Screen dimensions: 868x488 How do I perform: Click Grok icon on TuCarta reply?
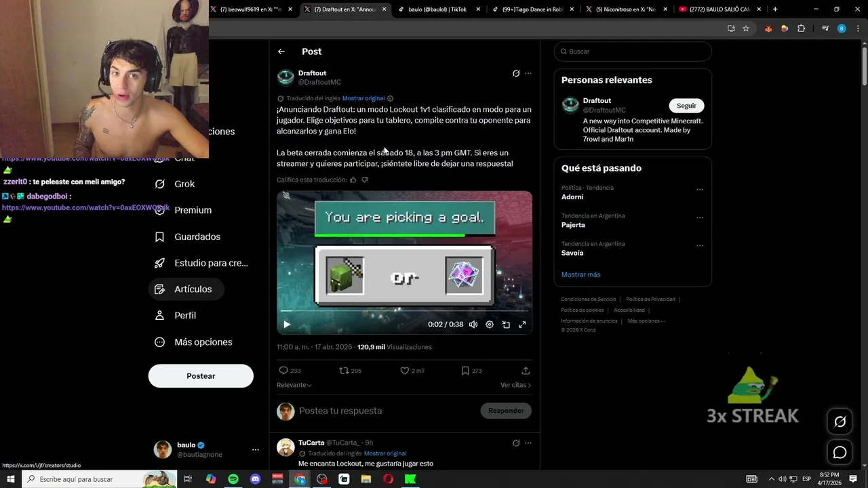[516, 443]
